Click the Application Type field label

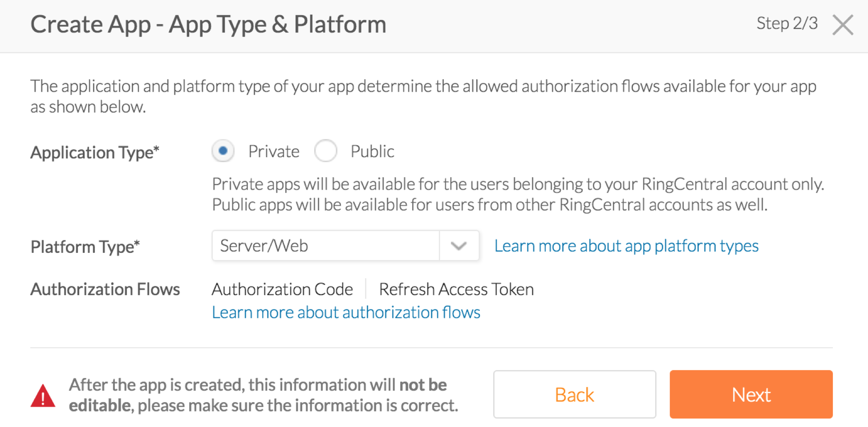point(95,153)
